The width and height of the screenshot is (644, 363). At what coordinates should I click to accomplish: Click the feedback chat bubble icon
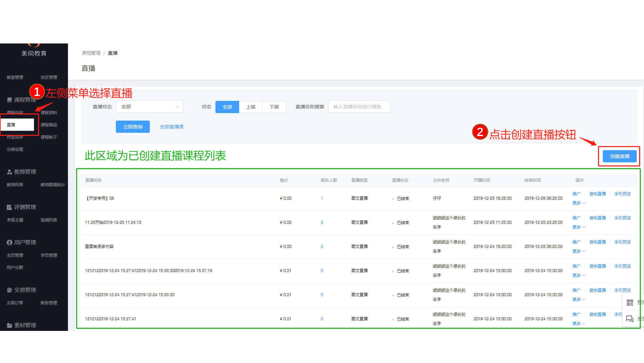[x=629, y=319]
